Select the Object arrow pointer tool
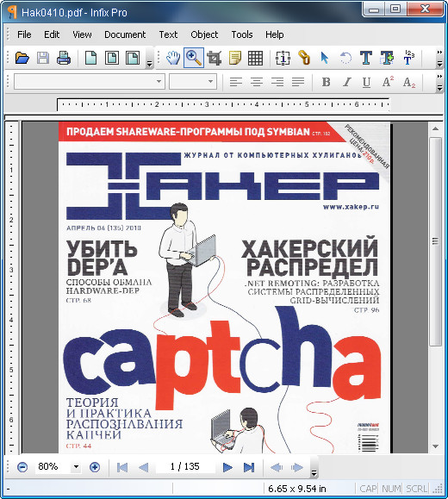Screen dimensions: 448x499 coord(325,59)
